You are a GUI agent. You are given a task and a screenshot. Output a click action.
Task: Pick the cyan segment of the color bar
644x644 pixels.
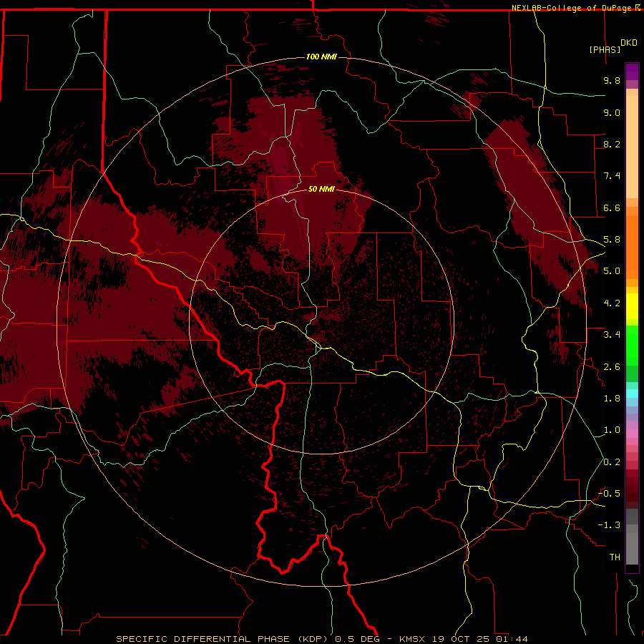[632, 394]
